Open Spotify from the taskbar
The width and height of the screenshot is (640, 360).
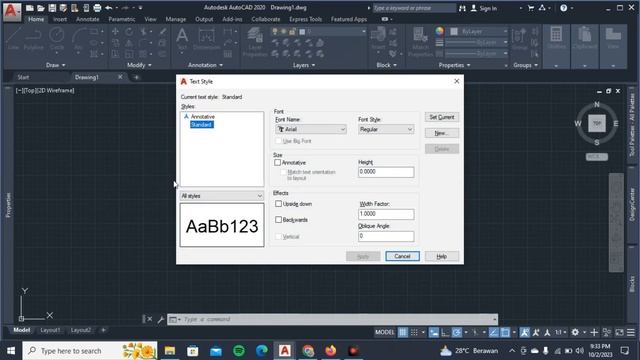[x=239, y=351]
